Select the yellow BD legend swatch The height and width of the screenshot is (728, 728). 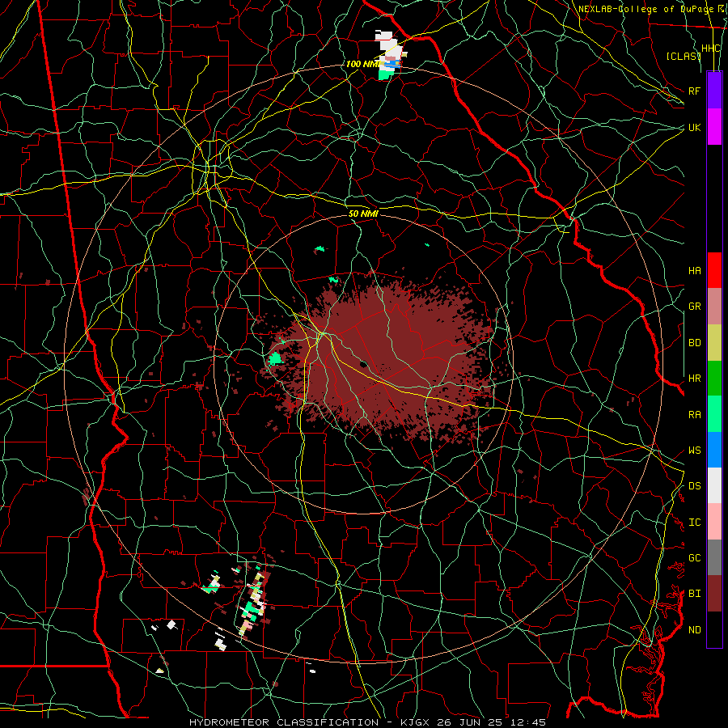coord(714,343)
